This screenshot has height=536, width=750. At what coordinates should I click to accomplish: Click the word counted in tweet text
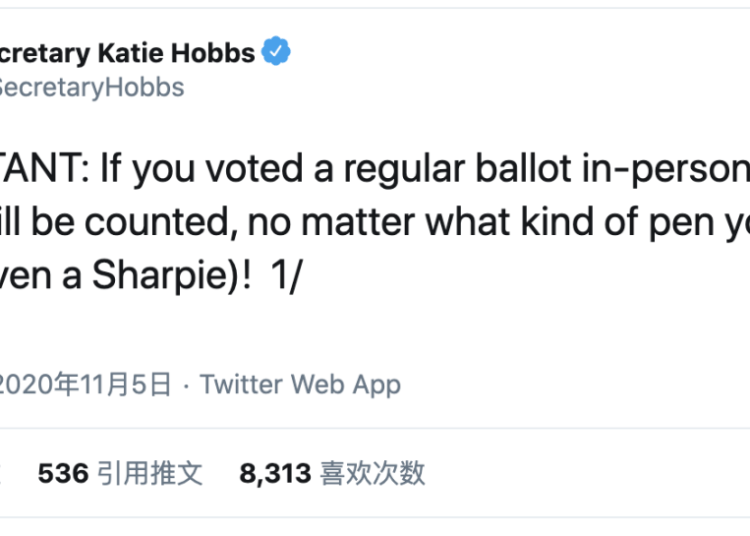point(162,223)
